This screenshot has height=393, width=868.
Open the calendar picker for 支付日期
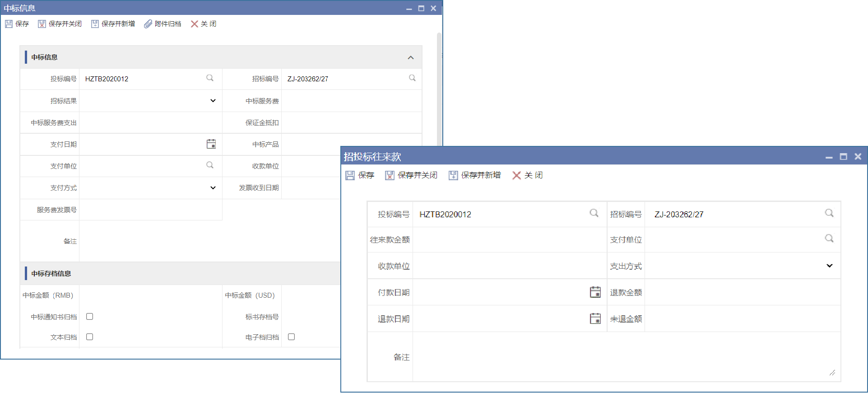[x=211, y=144]
